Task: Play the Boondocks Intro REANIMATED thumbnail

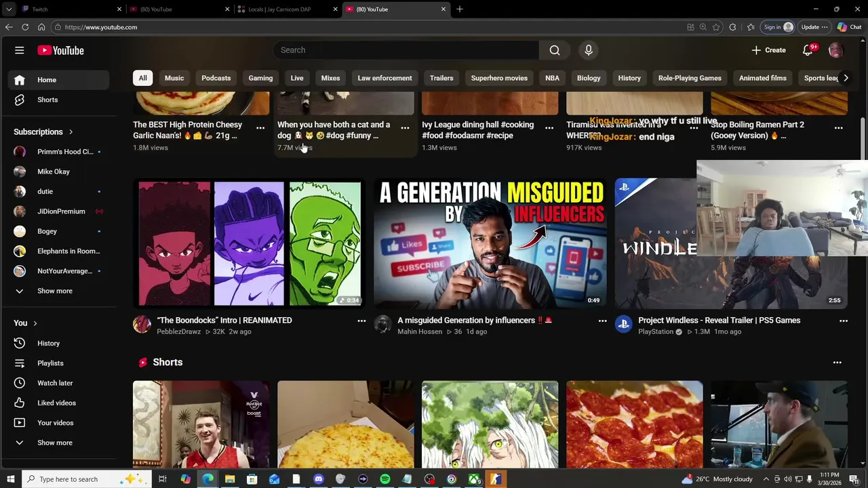Action: (249, 243)
